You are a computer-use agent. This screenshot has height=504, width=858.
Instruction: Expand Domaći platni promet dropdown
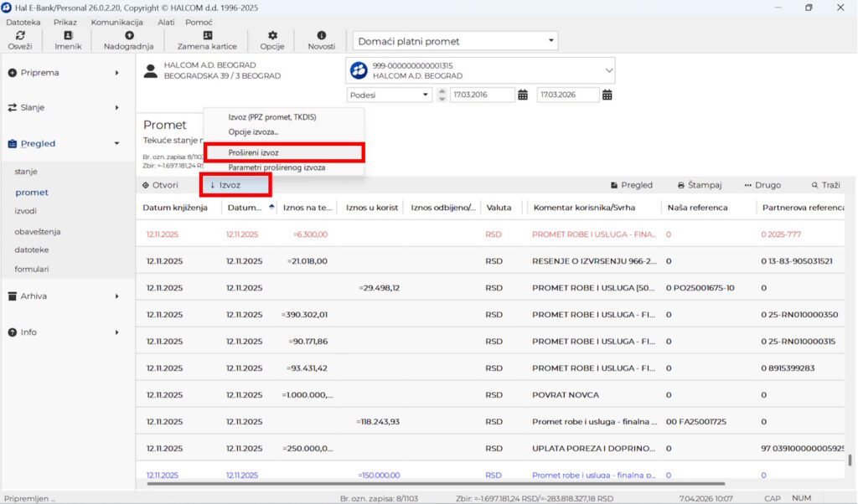click(x=551, y=41)
